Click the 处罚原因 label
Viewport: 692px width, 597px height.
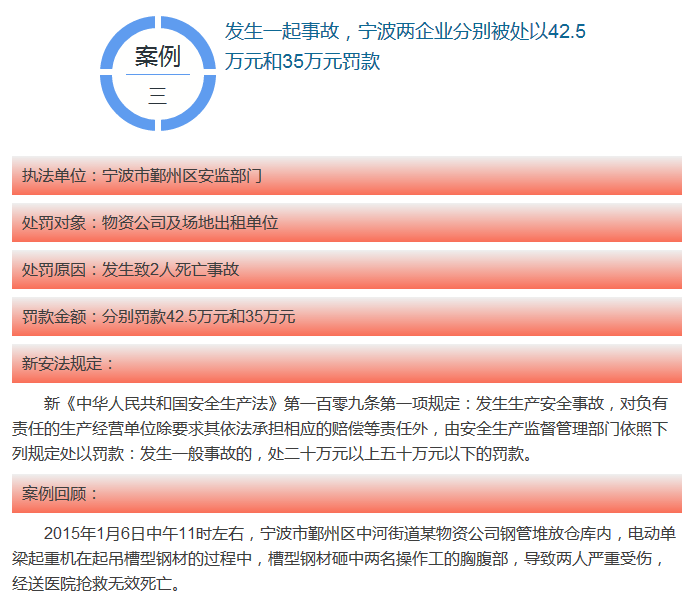pos(59,269)
